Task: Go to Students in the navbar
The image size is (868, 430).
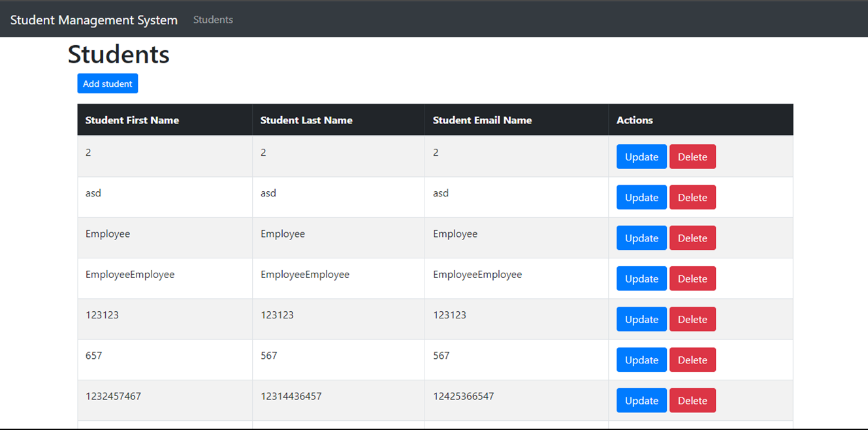Action: (213, 20)
